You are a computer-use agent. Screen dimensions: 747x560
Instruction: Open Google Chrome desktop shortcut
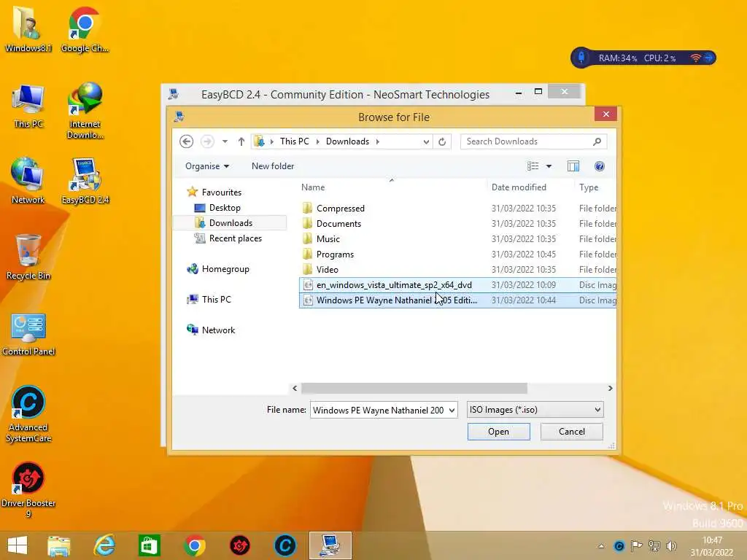click(85, 29)
